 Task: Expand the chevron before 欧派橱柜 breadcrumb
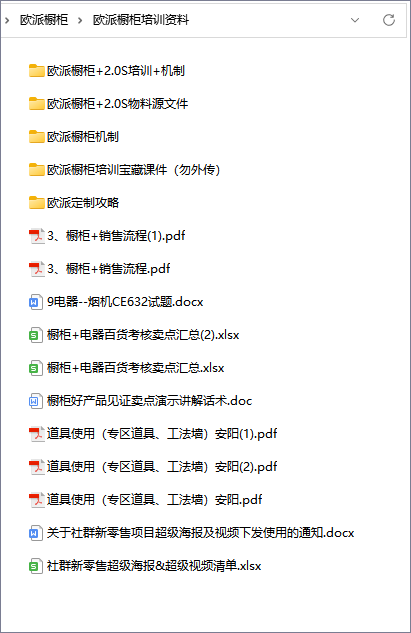click(7, 20)
